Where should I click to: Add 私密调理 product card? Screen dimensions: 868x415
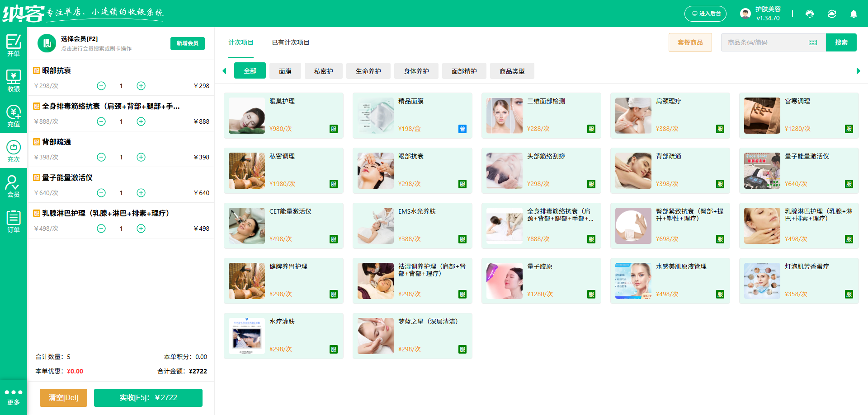[283, 171]
